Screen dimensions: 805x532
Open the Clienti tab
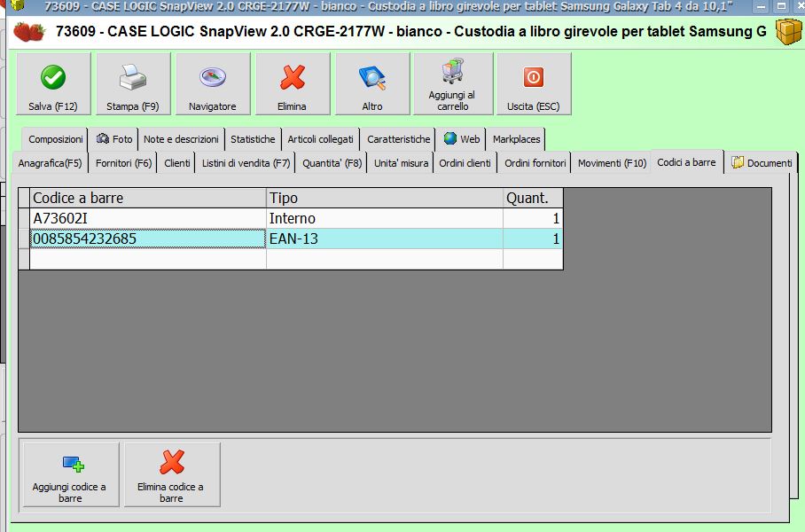tap(177, 163)
